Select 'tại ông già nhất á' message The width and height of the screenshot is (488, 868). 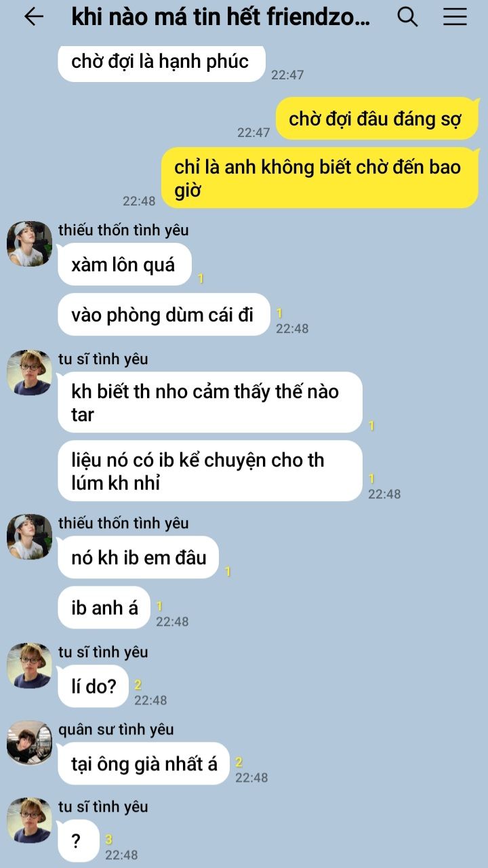pos(144,764)
